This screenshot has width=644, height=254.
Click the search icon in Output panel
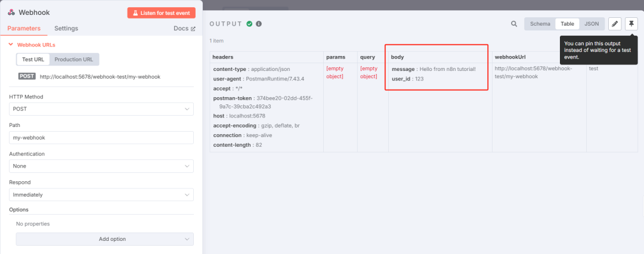514,24
